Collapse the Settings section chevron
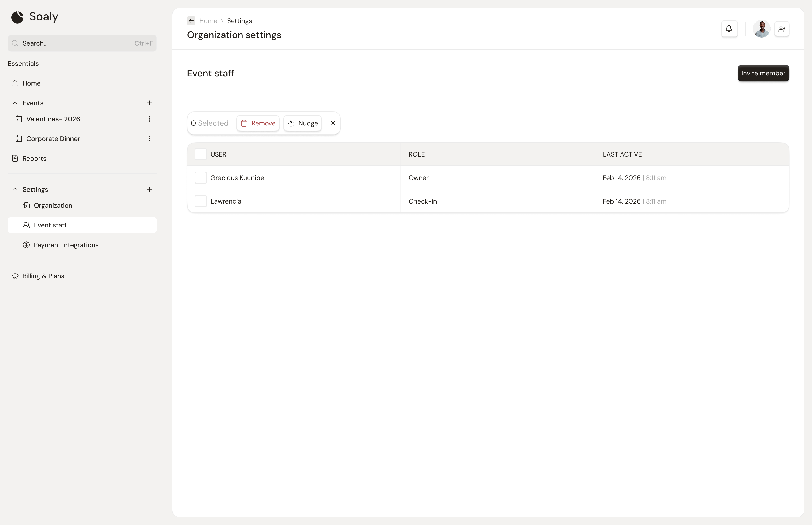This screenshot has height=525, width=812. (x=15, y=190)
